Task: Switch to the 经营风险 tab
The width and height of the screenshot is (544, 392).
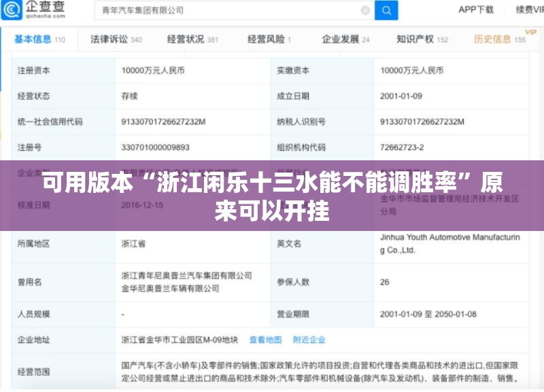Action: [x=269, y=39]
